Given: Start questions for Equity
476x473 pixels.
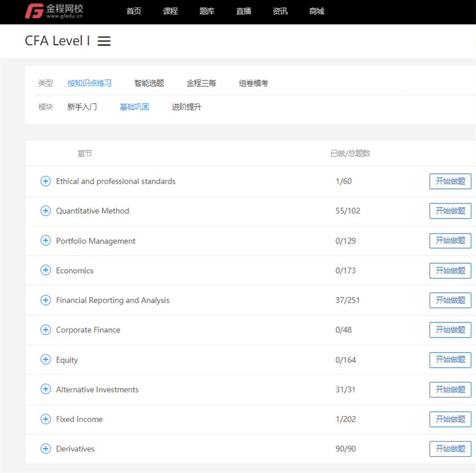Looking at the screenshot, I should coord(450,359).
